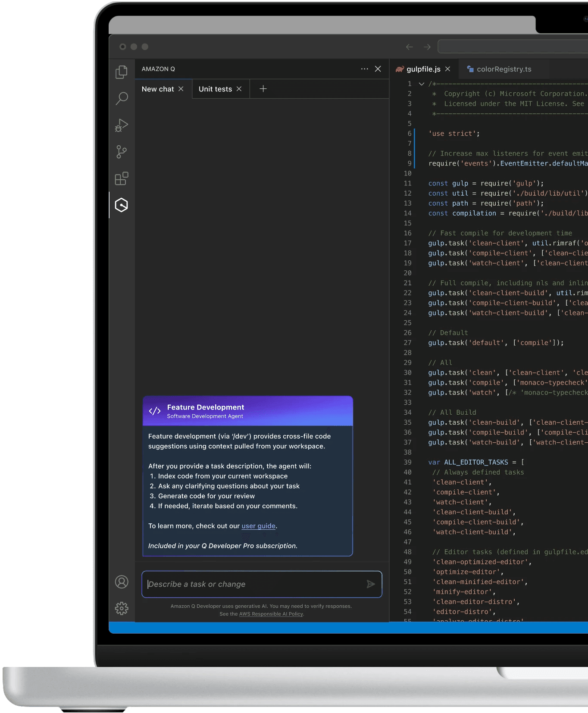Send the prompt with the arrow icon

(371, 584)
